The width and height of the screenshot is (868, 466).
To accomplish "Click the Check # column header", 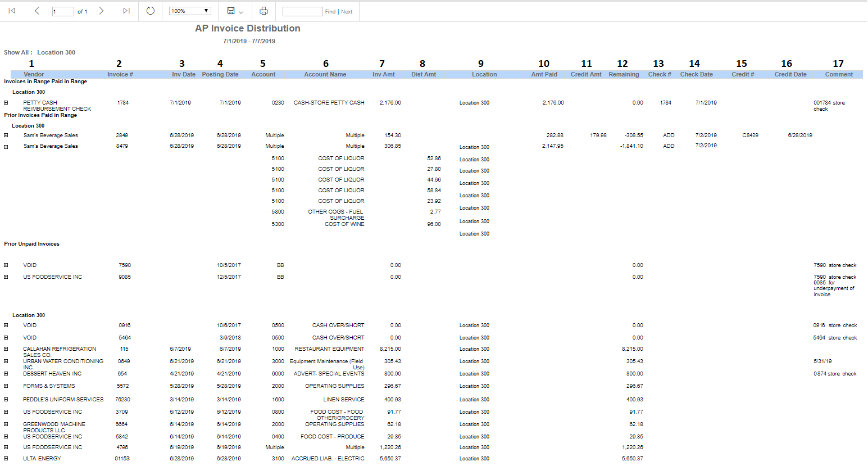I will pyautogui.click(x=660, y=74).
